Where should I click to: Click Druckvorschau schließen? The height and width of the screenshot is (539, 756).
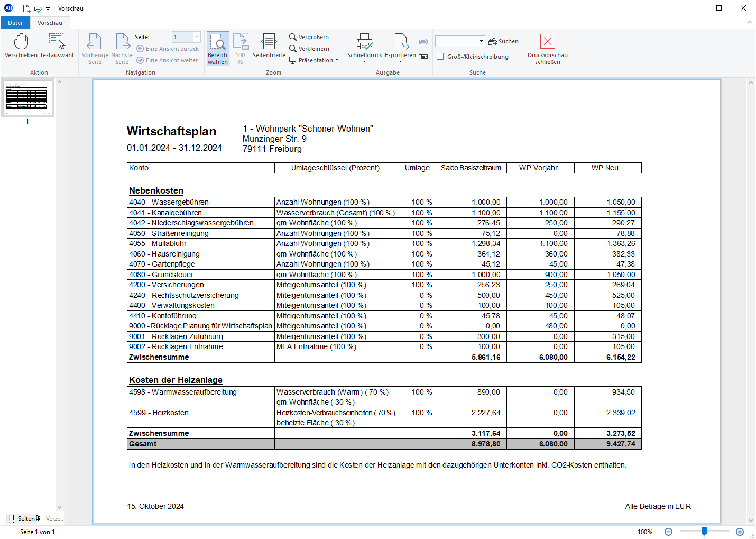548,49
